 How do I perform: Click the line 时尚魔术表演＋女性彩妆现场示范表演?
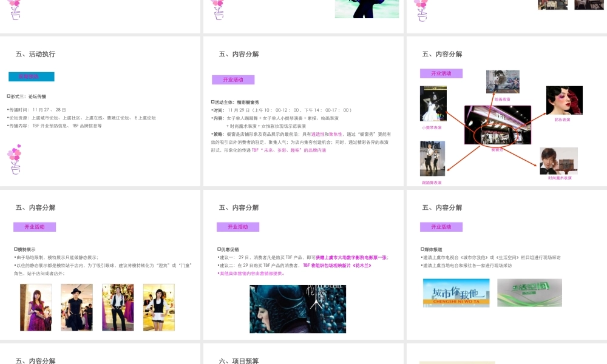click(x=266, y=126)
